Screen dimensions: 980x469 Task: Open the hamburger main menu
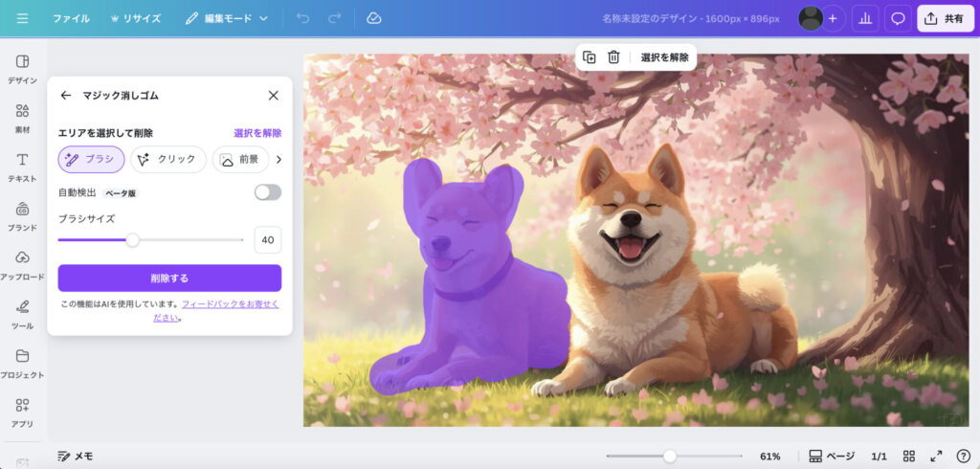pyautogui.click(x=22, y=18)
